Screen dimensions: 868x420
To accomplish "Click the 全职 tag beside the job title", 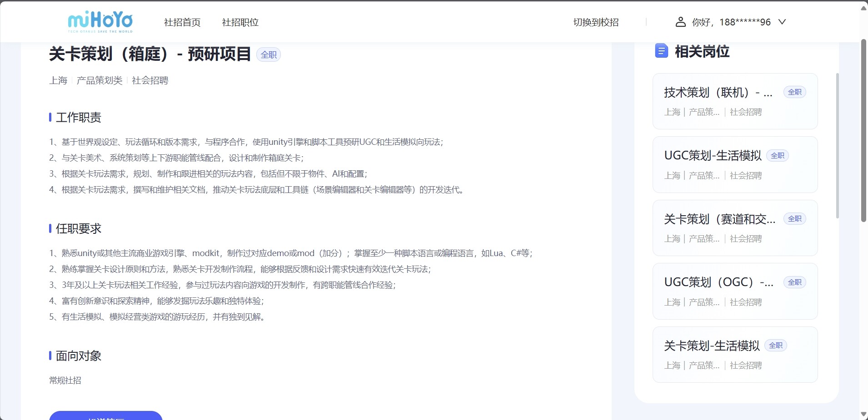I will click(x=269, y=54).
